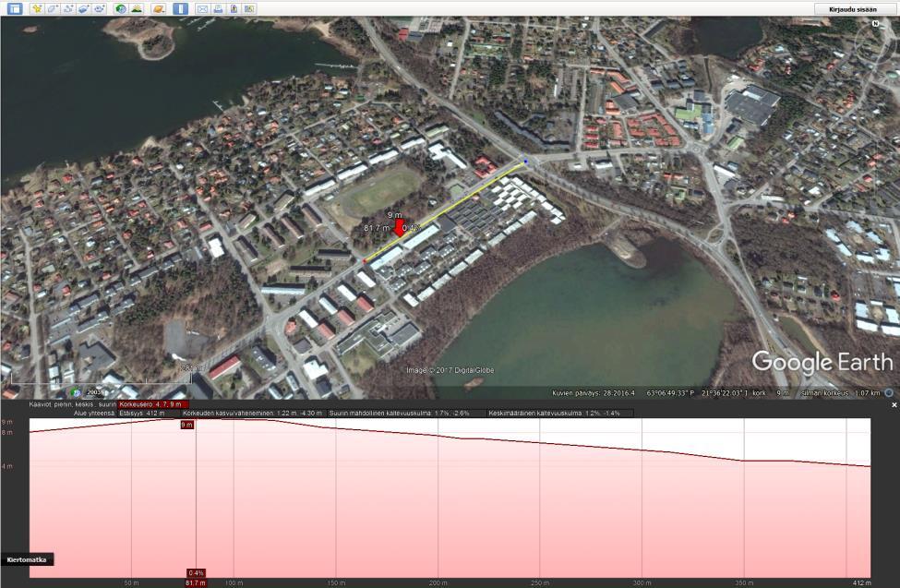The width and height of the screenshot is (900, 588).
Task: Show historical imagery with the clock globe icon
Action: [x=121, y=8]
